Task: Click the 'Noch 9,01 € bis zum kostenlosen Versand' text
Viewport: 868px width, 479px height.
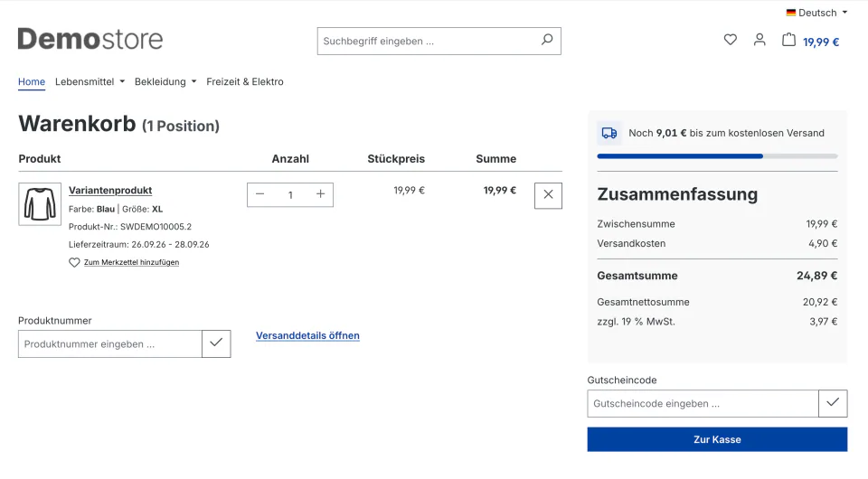Action: 726,133
